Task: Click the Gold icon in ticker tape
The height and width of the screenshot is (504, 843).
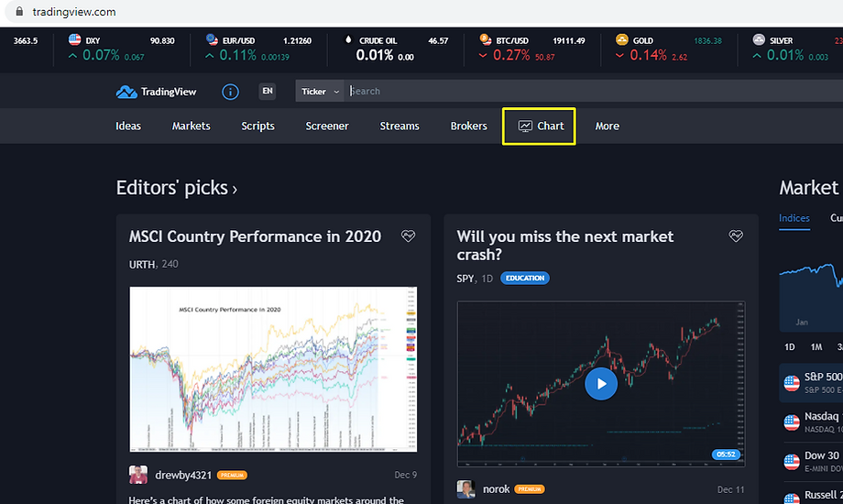Action: point(622,39)
